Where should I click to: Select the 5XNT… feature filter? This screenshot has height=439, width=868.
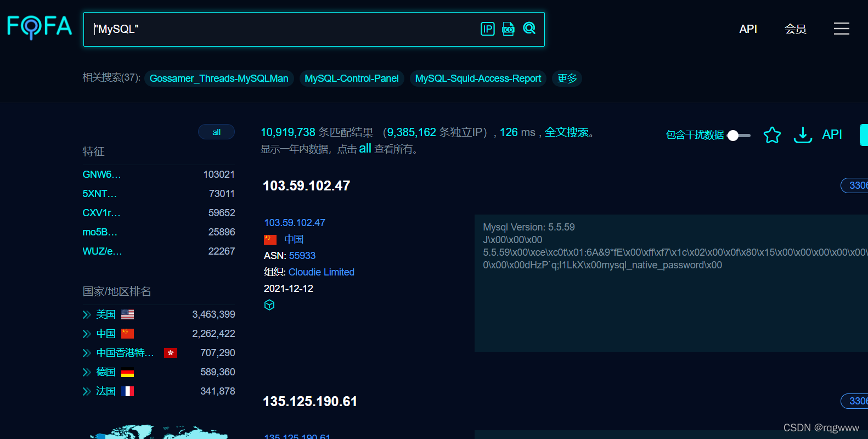tap(99, 194)
